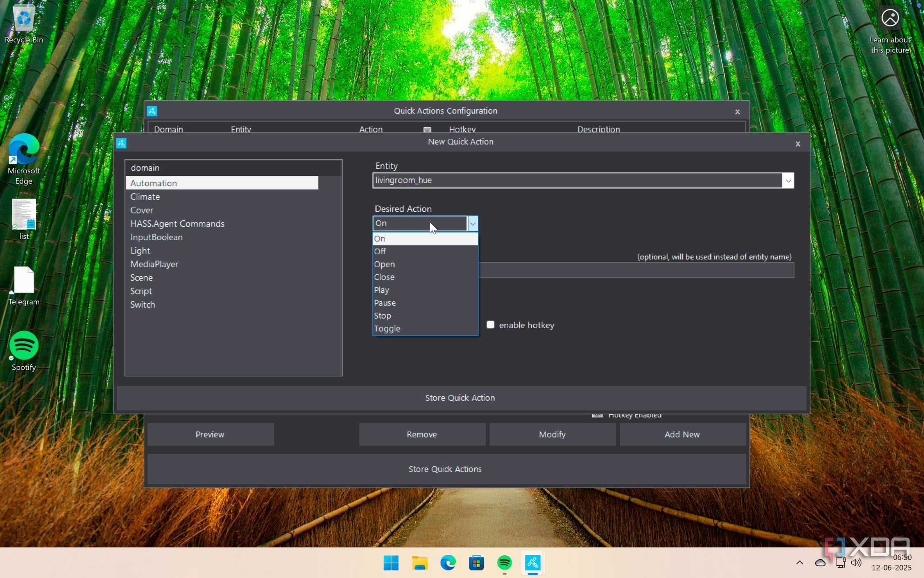Image resolution: width=924 pixels, height=578 pixels.
Task: Collapse the Desired Action dropdown arrow
Action: point(473,223)
